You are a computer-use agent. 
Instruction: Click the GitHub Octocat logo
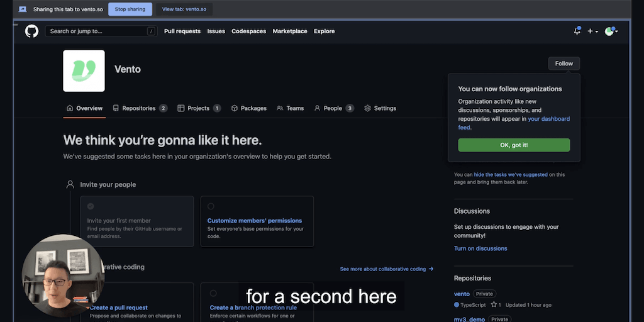click(31, 31)
